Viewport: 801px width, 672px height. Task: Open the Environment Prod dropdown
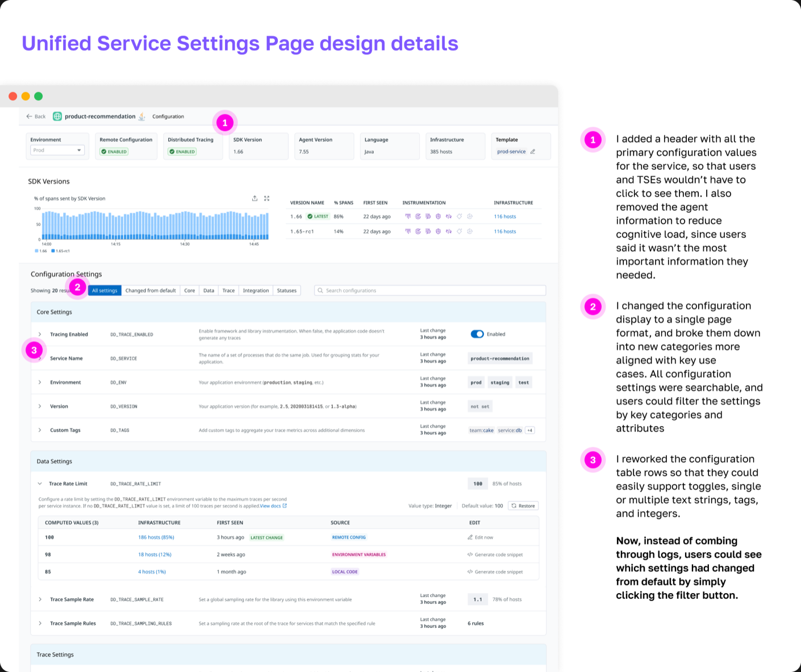click(x=57, y=150)
